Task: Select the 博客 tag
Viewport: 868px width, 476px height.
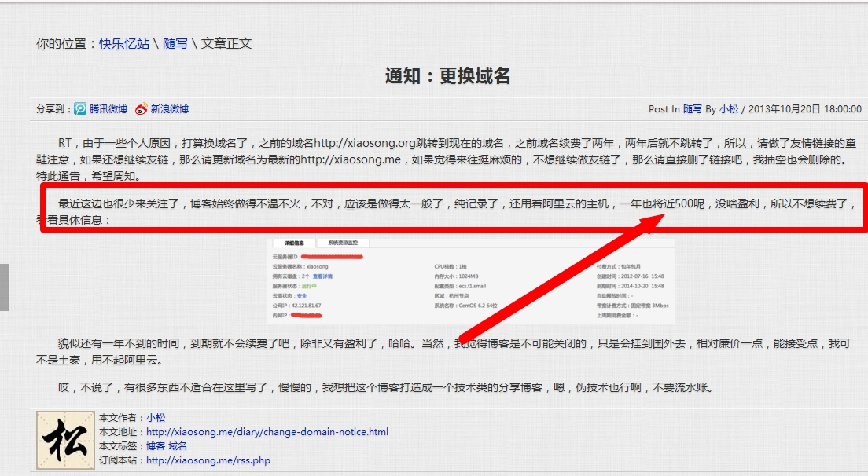Action: point(156,446)
